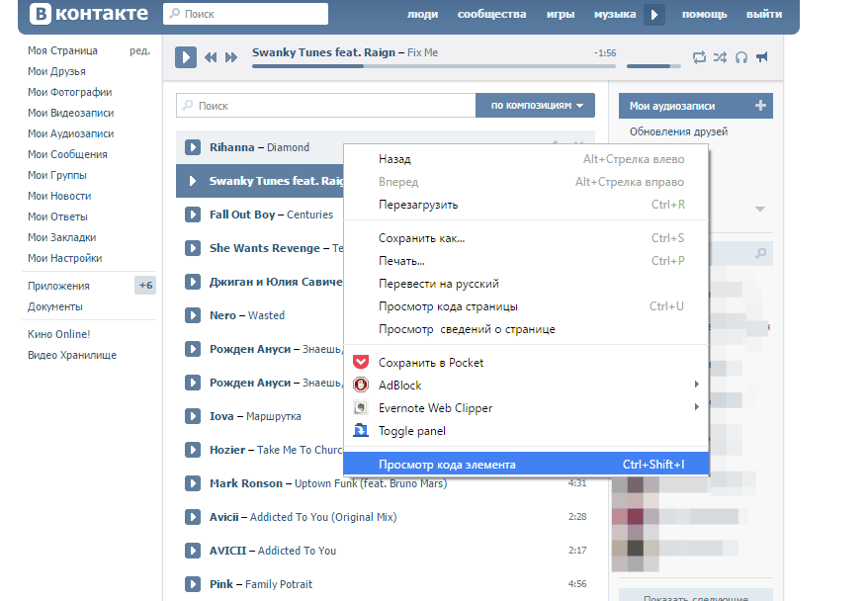Skip to next track in player
868x601 pixels.
coord(230,57)
